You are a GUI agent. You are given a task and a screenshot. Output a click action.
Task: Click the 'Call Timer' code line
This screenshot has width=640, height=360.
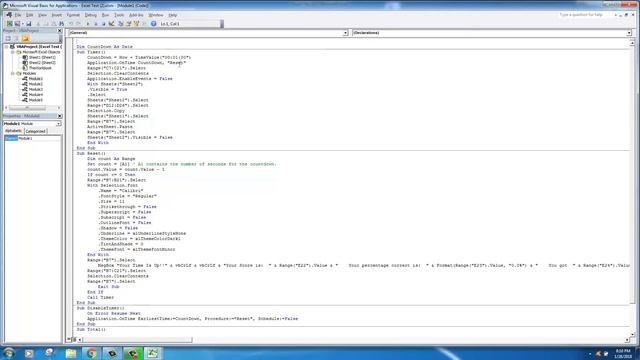[x=100, y=298]
